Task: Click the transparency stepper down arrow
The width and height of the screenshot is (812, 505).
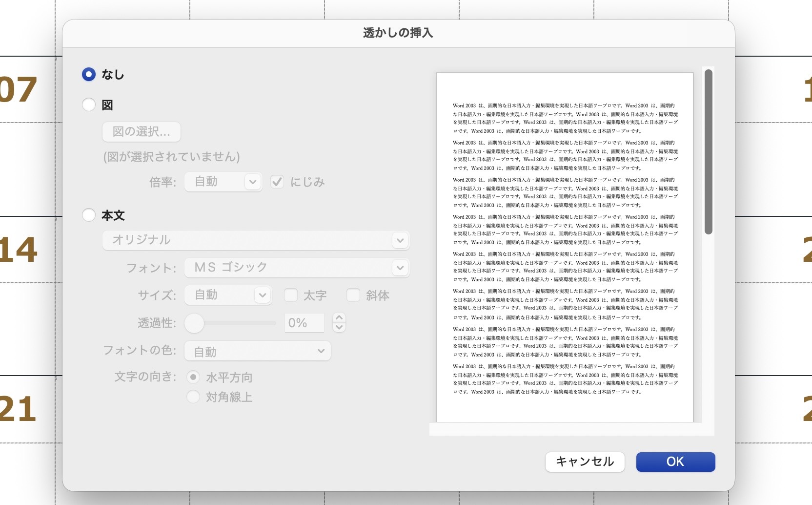Action: (x=339, y=328)
